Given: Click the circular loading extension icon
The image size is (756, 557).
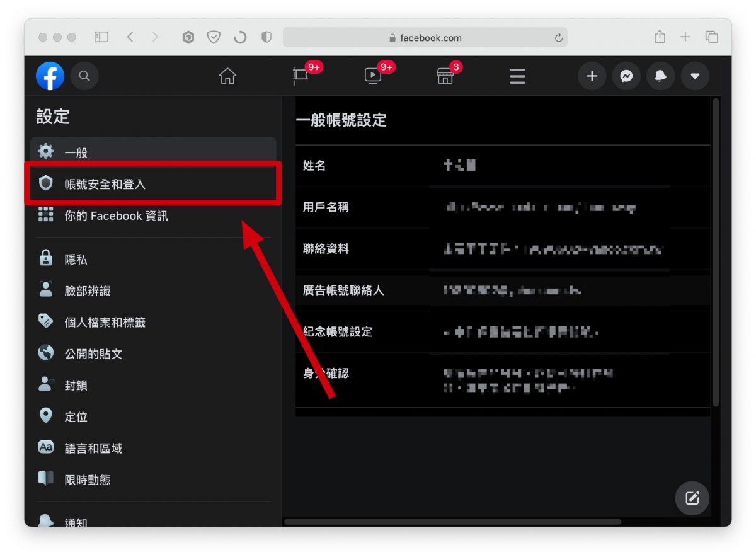Looking at the screenshot, I should [240, 38].
